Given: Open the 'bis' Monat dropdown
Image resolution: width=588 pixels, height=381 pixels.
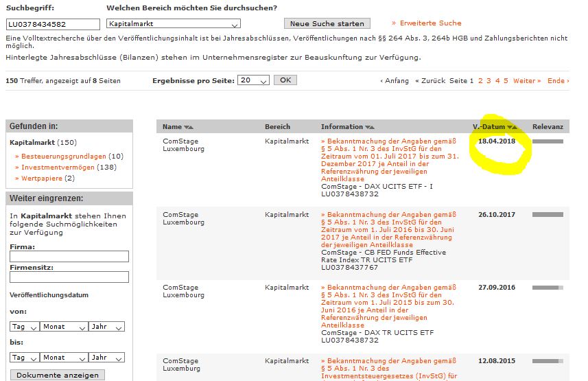Looking at the screenshot, I should (x=64, y=358).
